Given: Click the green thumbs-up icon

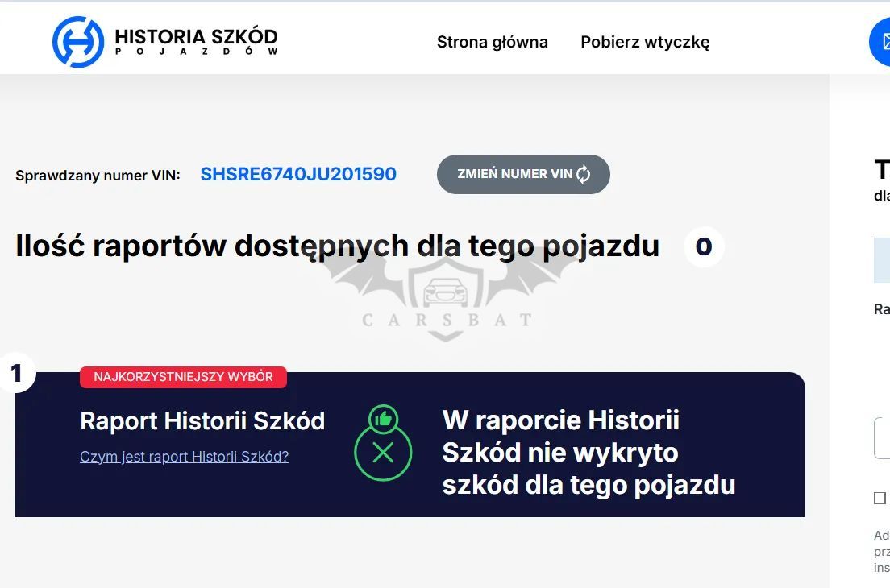Looking at the screenshot, I should click(x=383, y=420).
